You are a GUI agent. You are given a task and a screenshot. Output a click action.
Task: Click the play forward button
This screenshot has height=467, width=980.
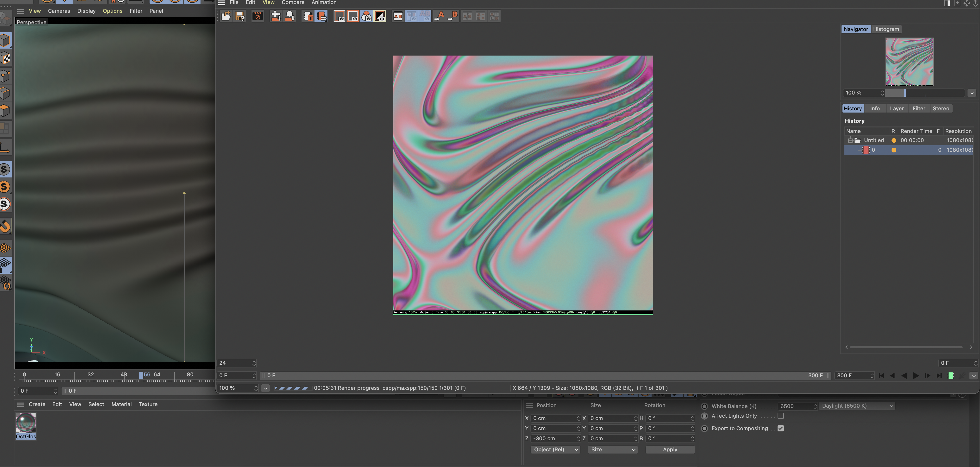pos(916,376)
